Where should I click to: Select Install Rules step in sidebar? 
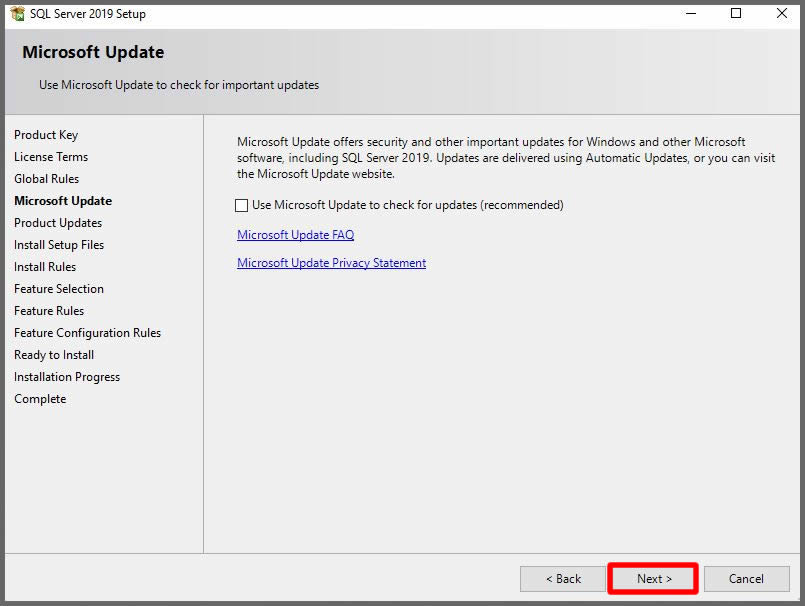[45, 267]
